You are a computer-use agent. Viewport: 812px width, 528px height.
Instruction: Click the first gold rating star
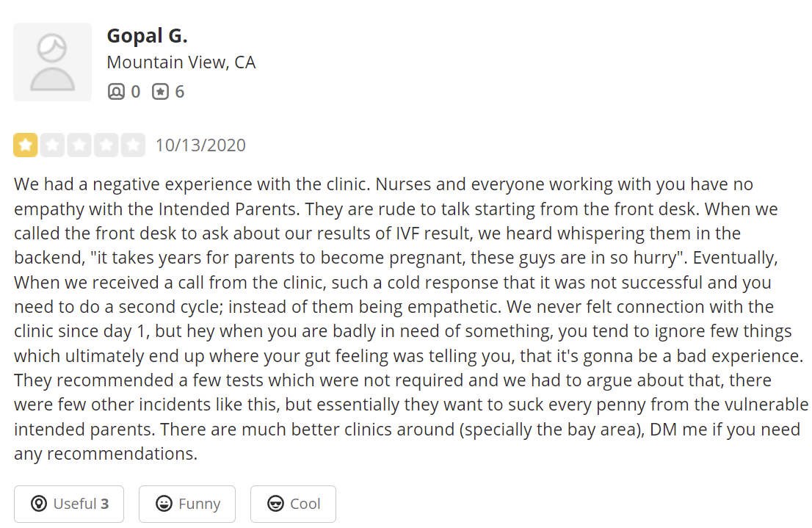coord(25,145)
